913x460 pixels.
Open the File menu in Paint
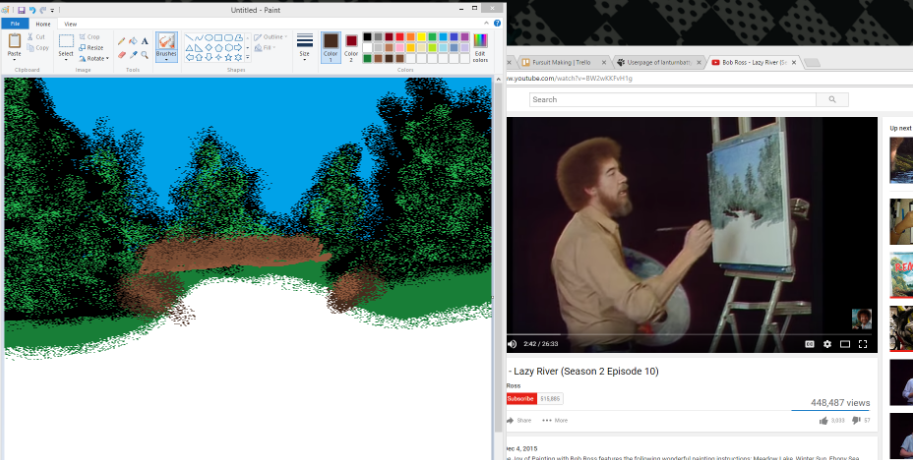click(15, 24)
